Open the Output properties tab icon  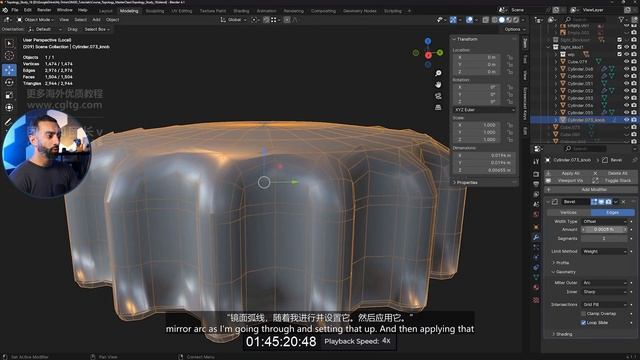(536, 184)
